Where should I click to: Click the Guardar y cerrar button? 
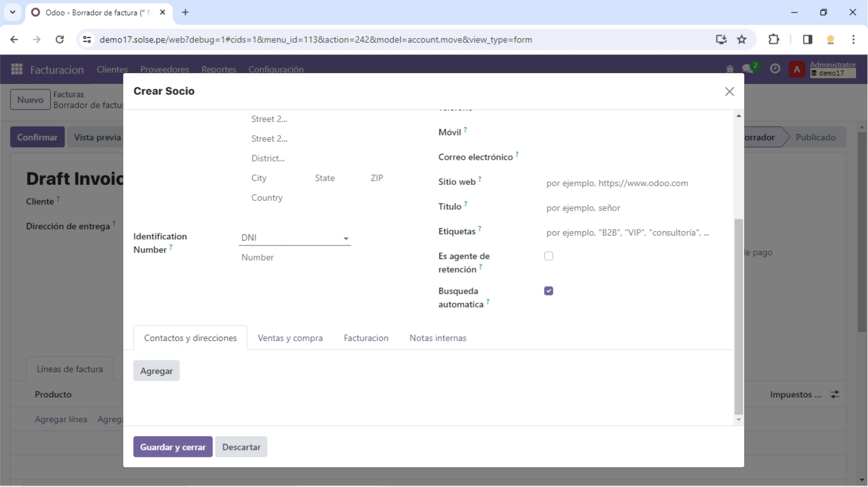[173, 447]
